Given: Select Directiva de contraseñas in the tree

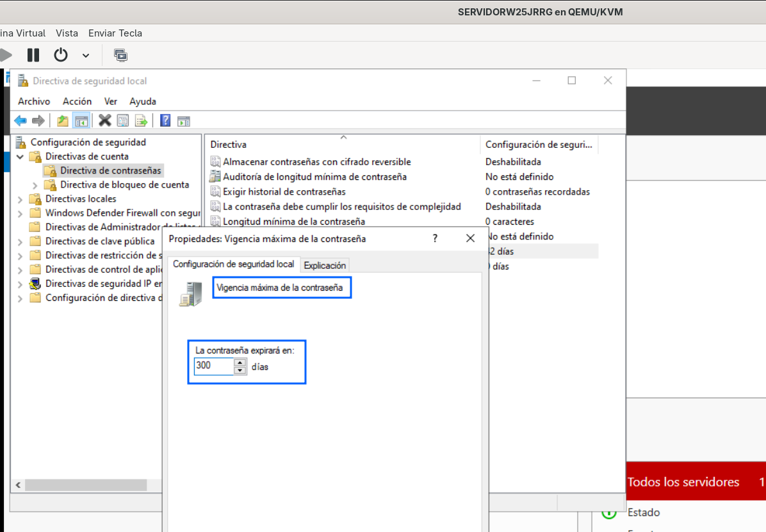Looking at the screenshot, I should pyautogui.click(x=110, y=170).
